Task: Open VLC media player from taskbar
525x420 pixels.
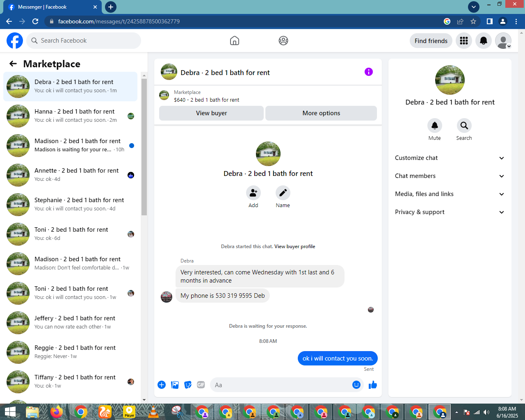Action: (x=153, y=412)
